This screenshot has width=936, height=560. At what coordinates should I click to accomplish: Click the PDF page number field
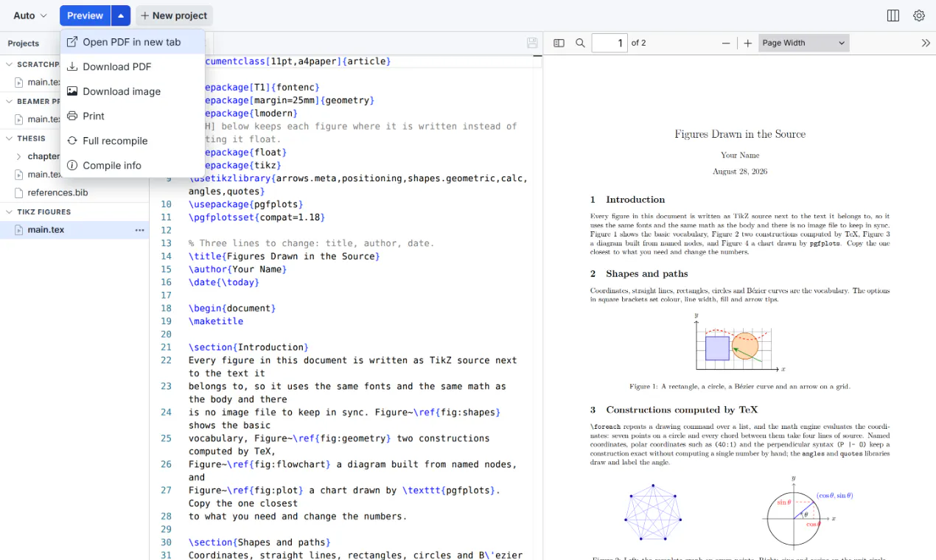point(610,43)
